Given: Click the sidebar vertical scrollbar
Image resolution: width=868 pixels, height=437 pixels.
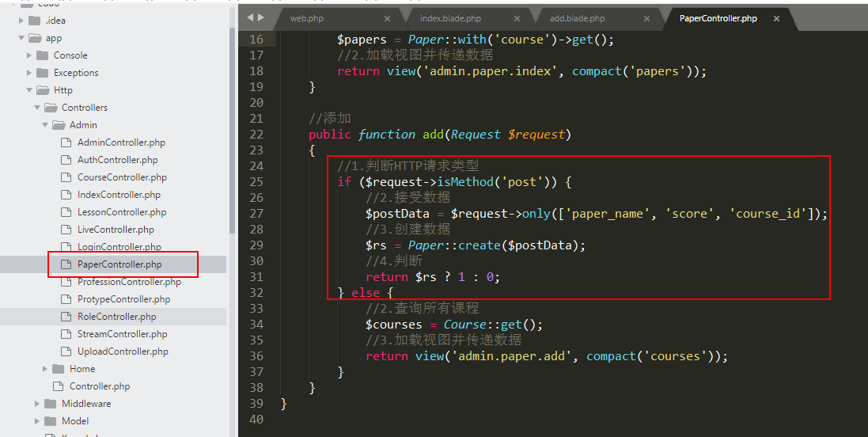Looking at the screenshot, I should click(232, 127).
